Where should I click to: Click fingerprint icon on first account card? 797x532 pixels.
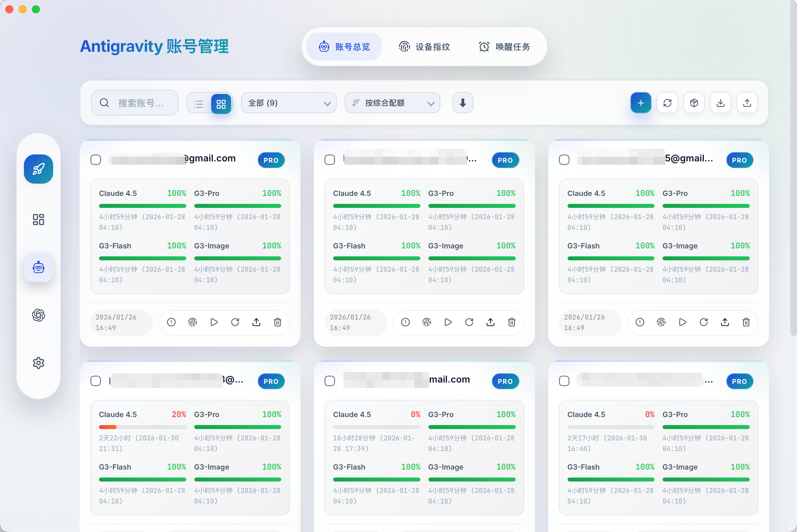click(192, 322)
